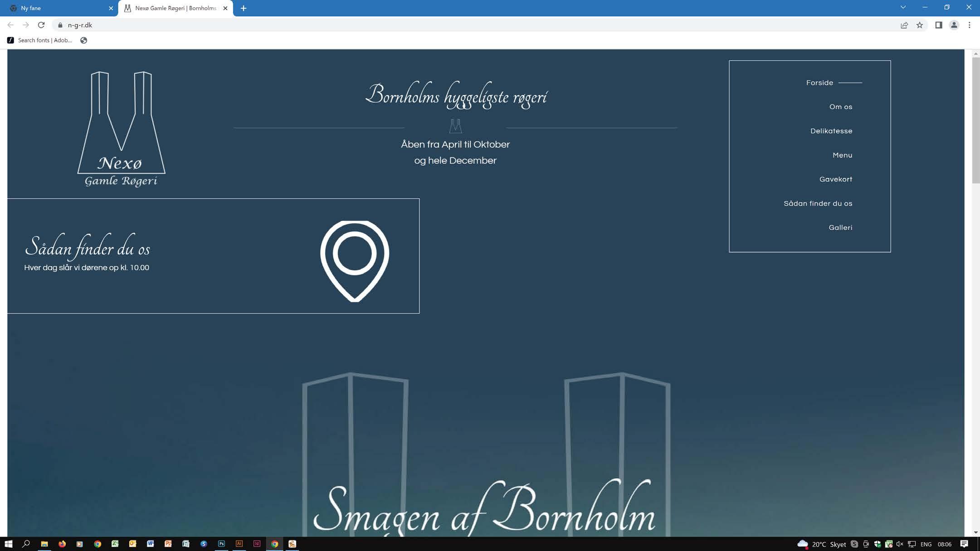Toggle the muted system volume icon
Screen dimensions: 980x551
(x=900, y=544)
